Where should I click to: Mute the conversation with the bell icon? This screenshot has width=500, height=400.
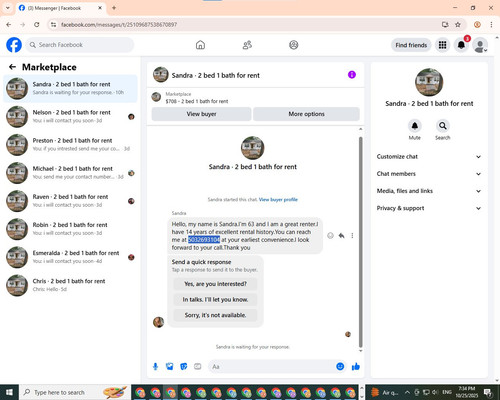pos(415,126)
